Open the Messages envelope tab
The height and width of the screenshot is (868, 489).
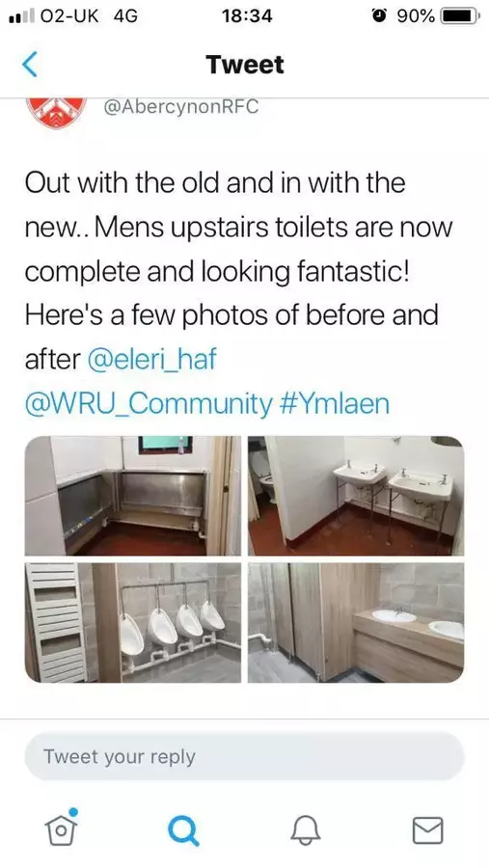click(x=427, y=830)
